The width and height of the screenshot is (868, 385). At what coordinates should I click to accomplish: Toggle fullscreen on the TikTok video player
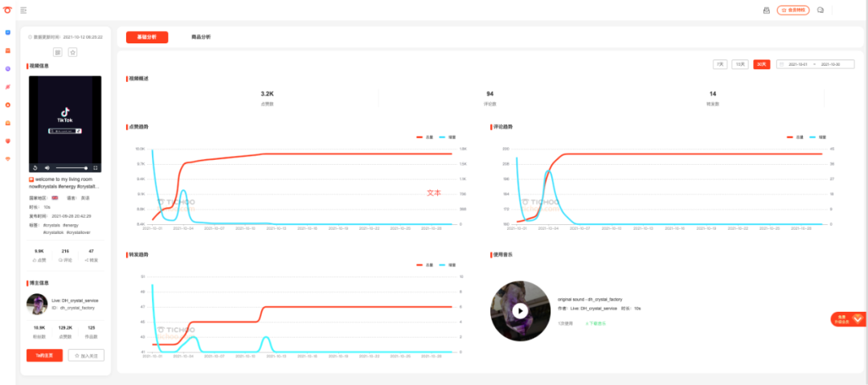click(x=95, y=168)
